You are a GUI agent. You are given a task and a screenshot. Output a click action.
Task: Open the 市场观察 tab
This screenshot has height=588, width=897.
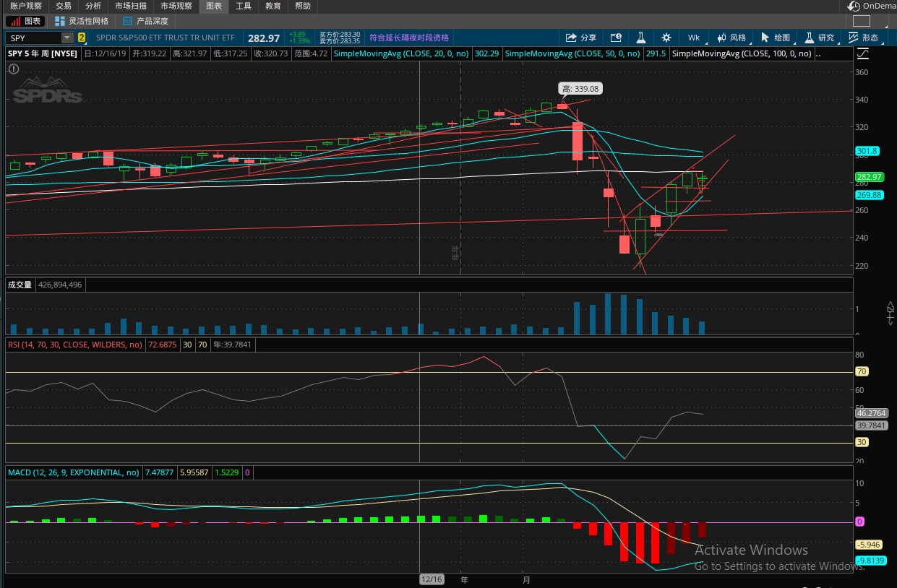176,6
